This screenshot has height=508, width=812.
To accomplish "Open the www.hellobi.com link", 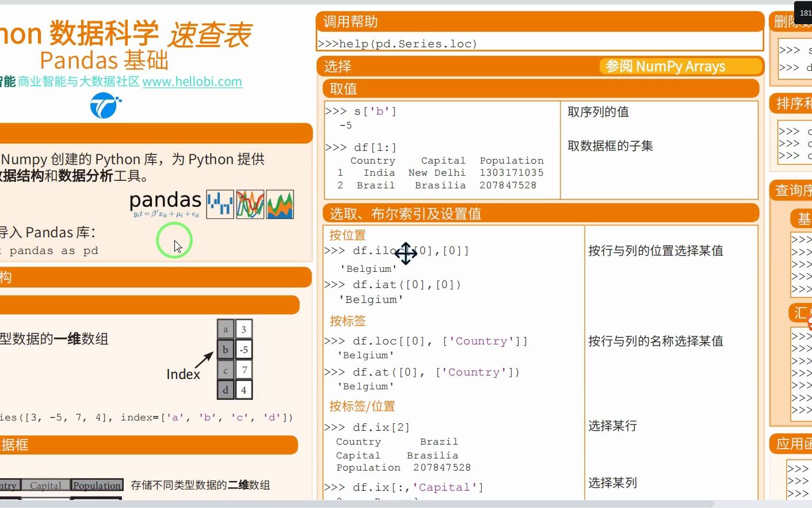I will click(x=192, y=82).
